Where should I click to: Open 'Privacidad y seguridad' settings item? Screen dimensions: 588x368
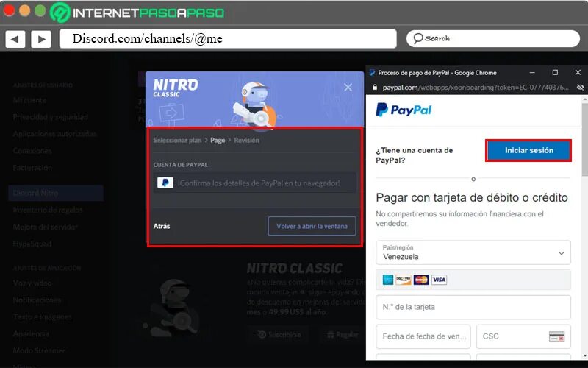[51, 117]
